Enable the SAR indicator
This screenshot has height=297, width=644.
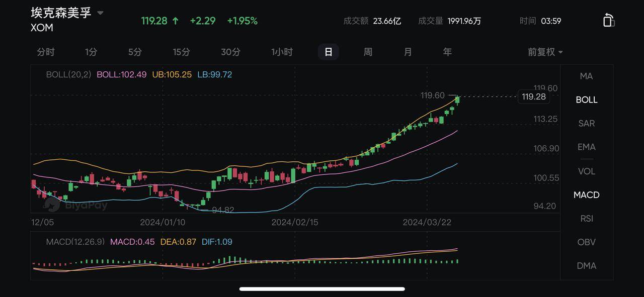pyautogui.click(x=586, y=123)
